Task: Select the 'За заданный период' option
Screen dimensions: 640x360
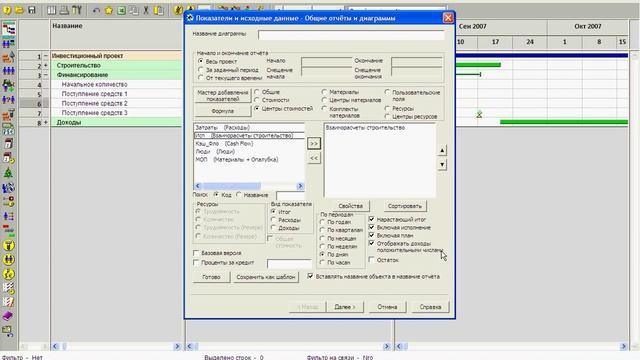Action: [200, 70]
